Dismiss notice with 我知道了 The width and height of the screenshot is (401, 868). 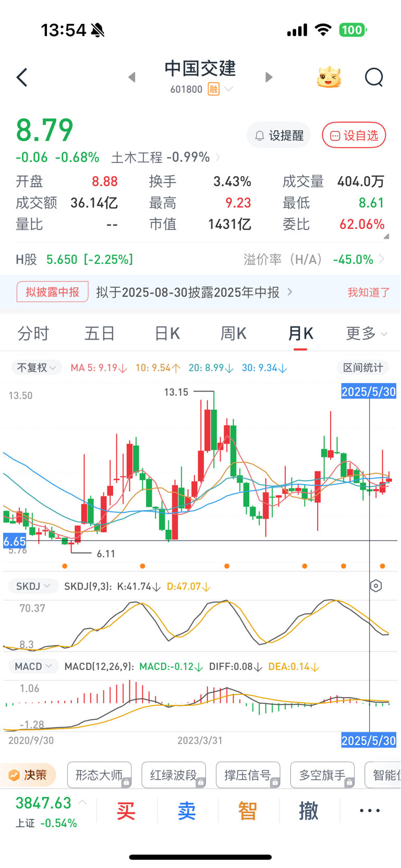pos(369,292)
